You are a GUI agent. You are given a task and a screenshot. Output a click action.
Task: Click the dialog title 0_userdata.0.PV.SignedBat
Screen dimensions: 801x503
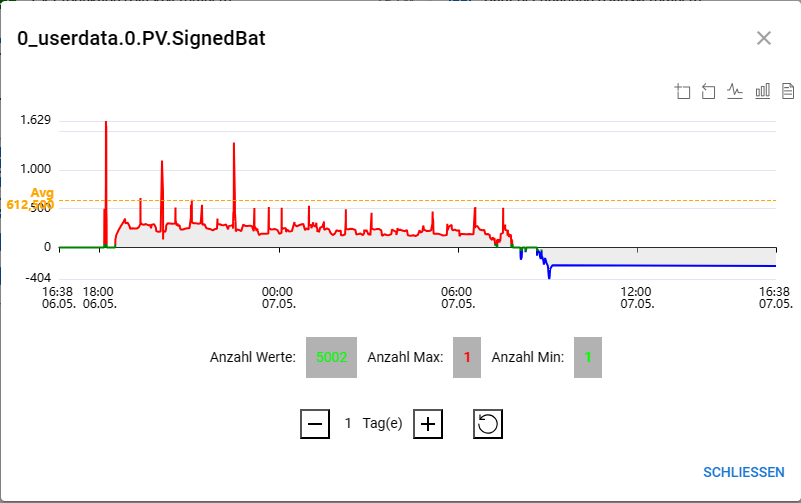(141, 39)
